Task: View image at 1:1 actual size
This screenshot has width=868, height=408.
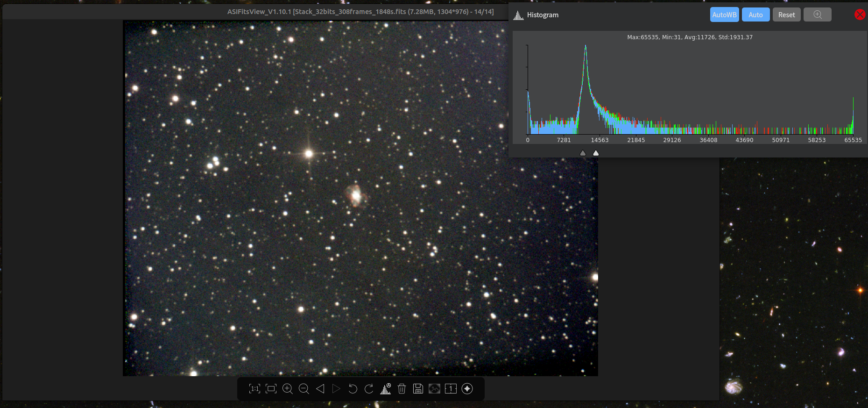Action: 254,389
